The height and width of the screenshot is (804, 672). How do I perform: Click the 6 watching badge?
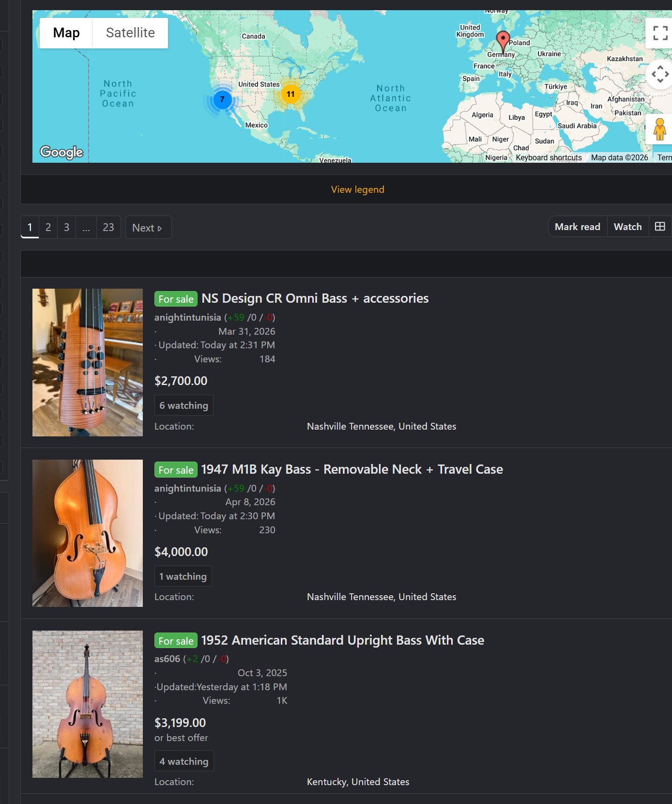click(x=184, y=405)
